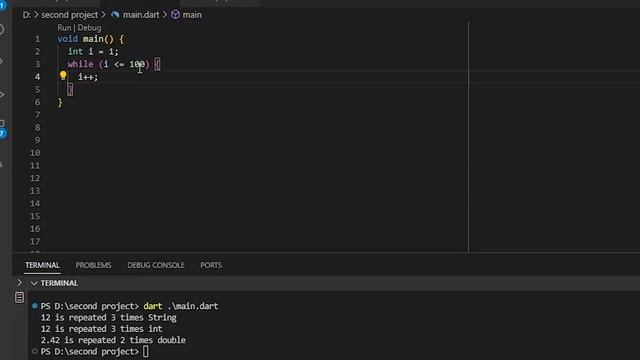Click the Dart file icon in the breadcrumb

tap(116, 15)
